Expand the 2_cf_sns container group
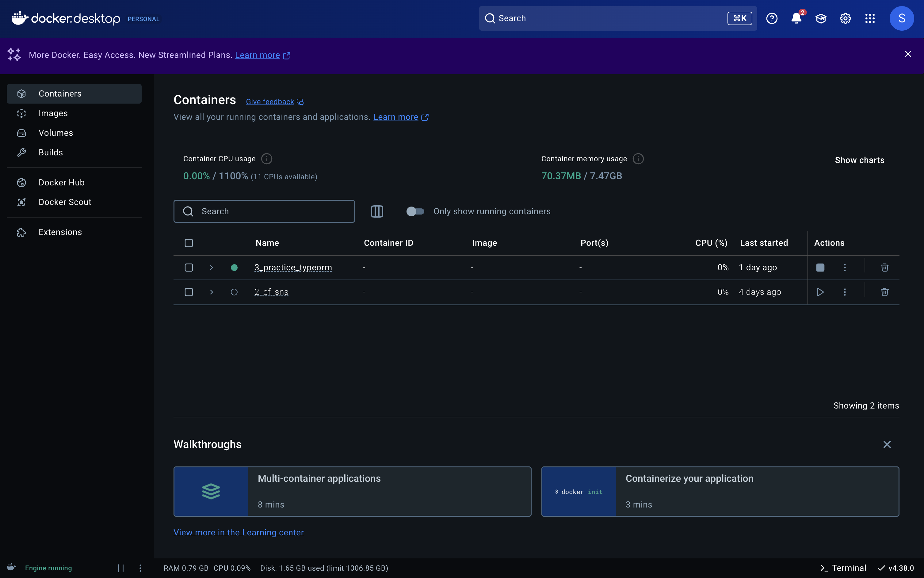 click(x=212, y=292)
